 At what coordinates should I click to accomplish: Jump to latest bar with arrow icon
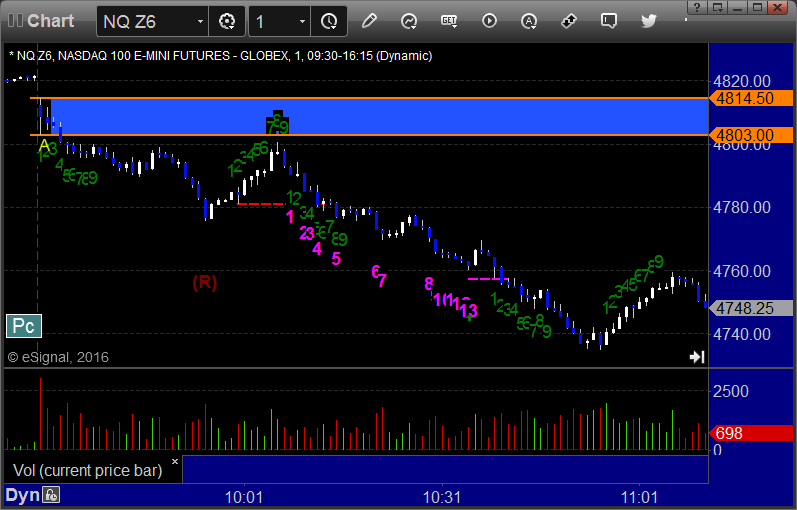point(697,357)
